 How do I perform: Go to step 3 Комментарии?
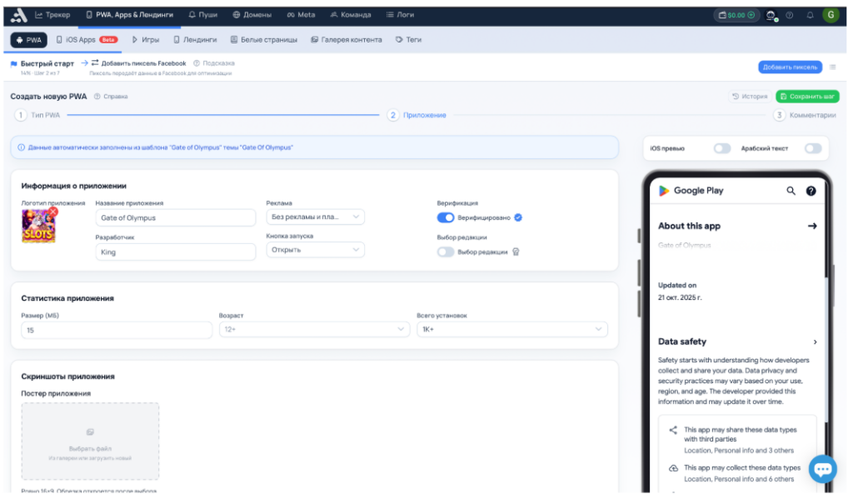click(805, 115)
